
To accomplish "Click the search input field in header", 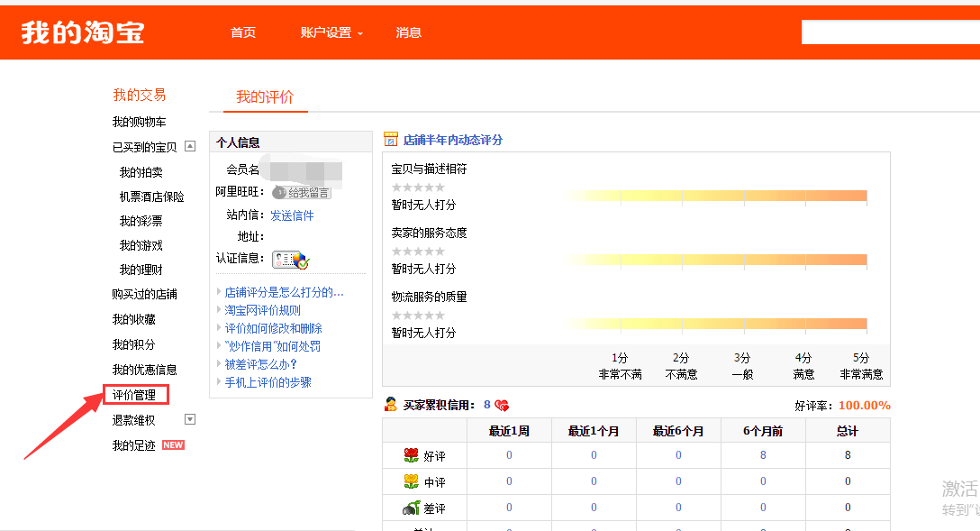I will (x=889, y=32).
